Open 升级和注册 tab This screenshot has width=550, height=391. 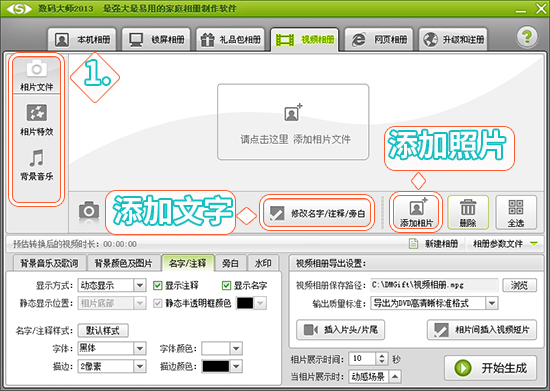pyautogui.click(x=453, y=40)
